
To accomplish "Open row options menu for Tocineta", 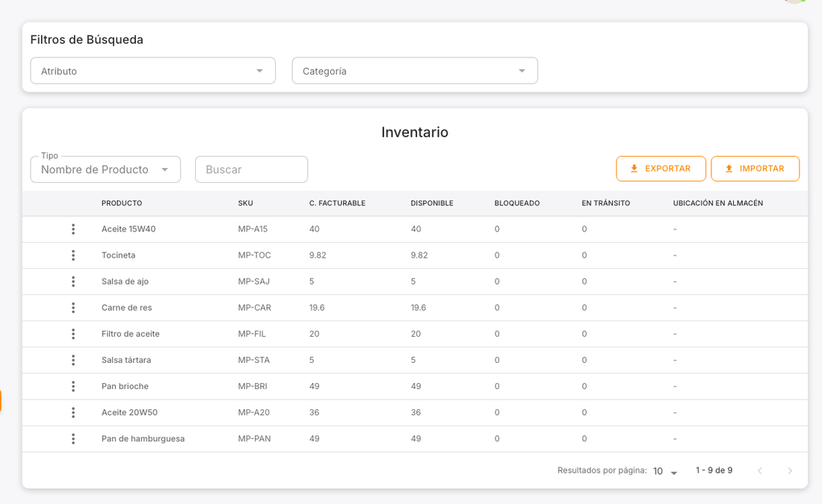I will pos(73,255).
